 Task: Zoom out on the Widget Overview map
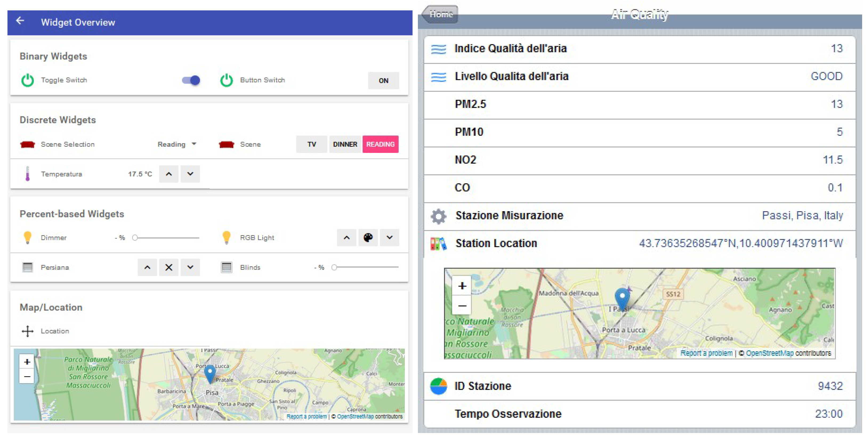(27, 376)
